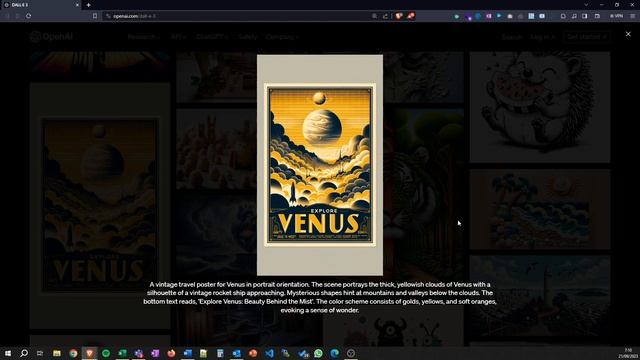Open the tab search chevron

point(586,5)
